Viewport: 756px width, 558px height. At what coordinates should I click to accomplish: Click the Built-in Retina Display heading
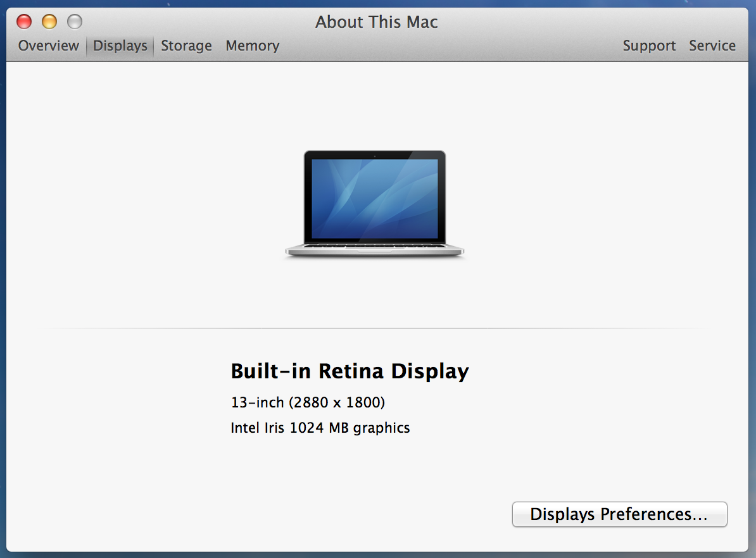(350, 371)
